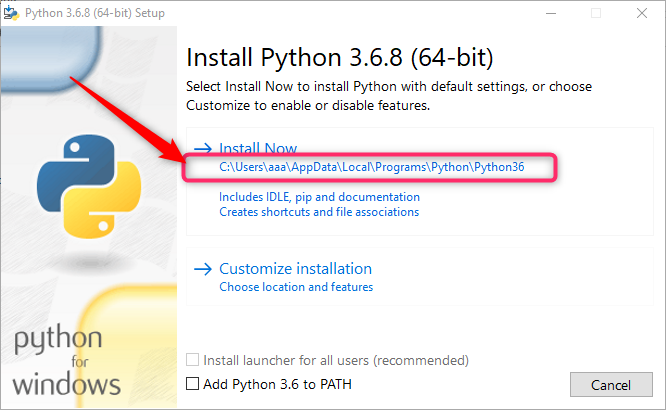Toggle Install launcher for all users checkbox
This screenshot has width=666, height=410.
point(192,360)
